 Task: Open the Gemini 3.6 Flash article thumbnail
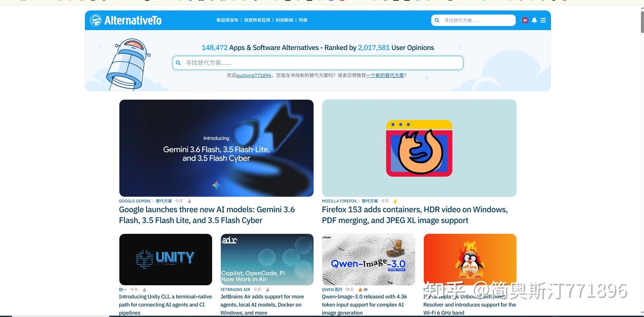point(216,148)
